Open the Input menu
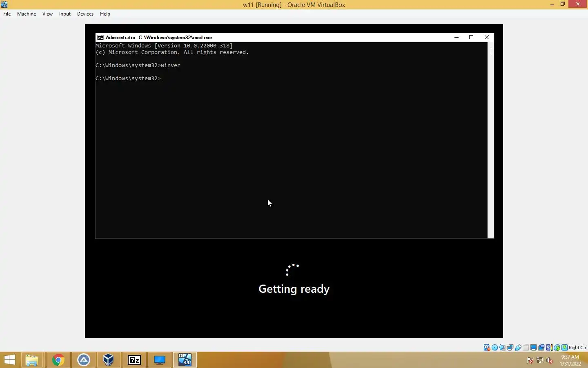Image resolution: width=588 pixels, height=368 pixels. coord(65,14)
